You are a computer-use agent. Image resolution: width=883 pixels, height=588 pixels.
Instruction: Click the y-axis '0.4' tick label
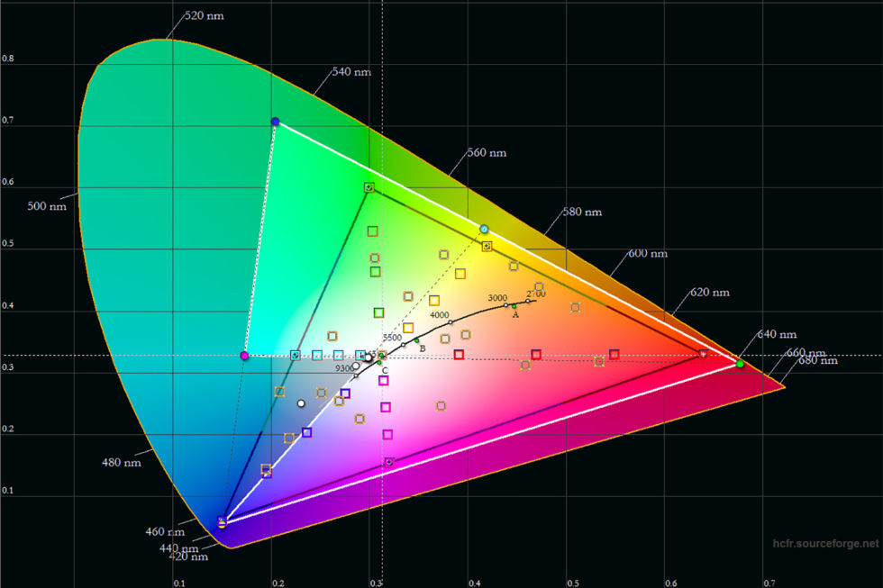coord(7,305)
